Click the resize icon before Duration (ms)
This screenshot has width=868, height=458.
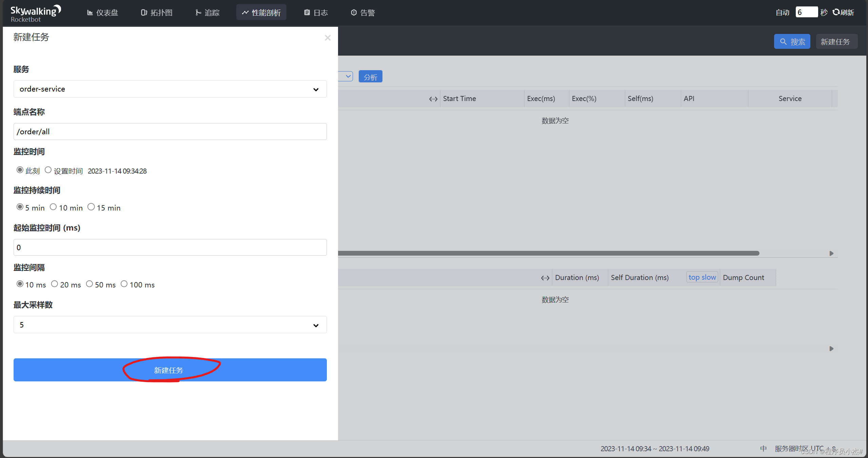(x=545, y=278)
